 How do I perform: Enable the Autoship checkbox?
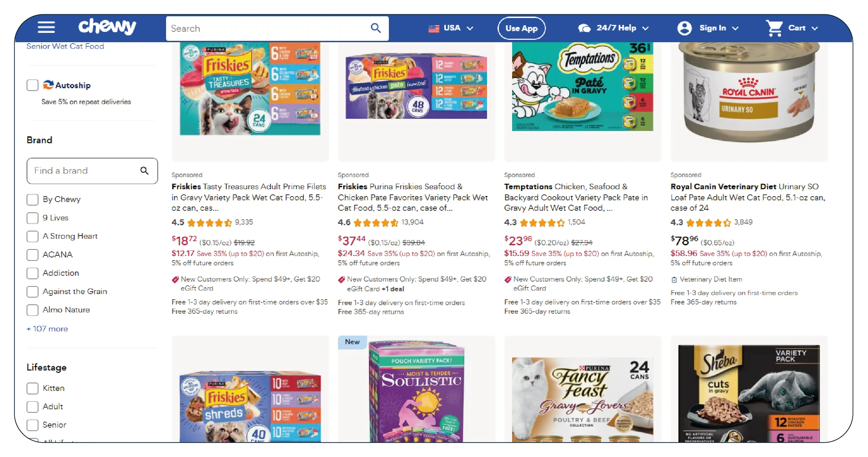(33, 85)
